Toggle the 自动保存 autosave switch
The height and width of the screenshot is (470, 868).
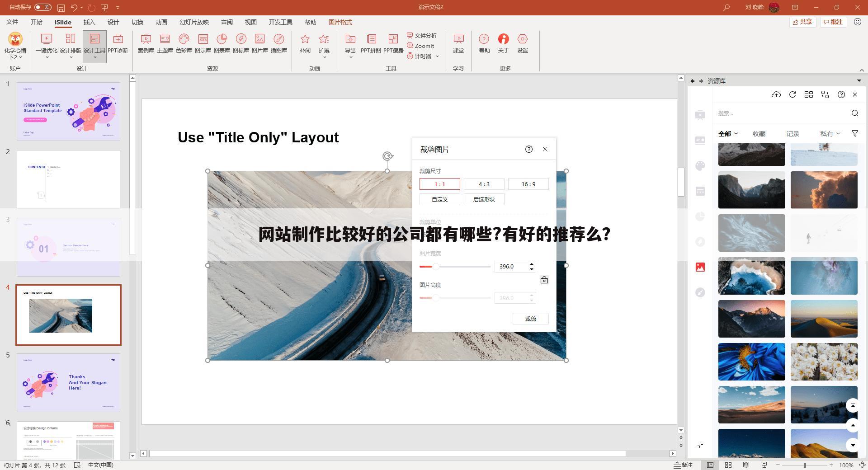coord(42,7)
